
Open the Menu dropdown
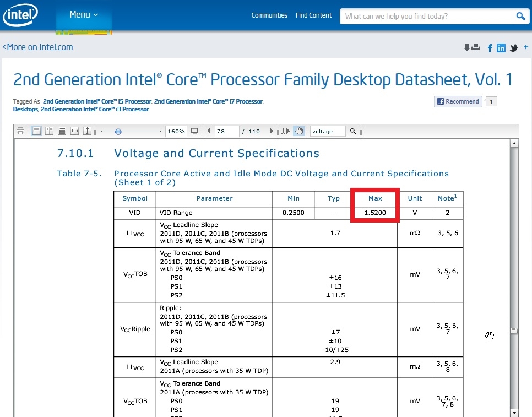[84, 15]
